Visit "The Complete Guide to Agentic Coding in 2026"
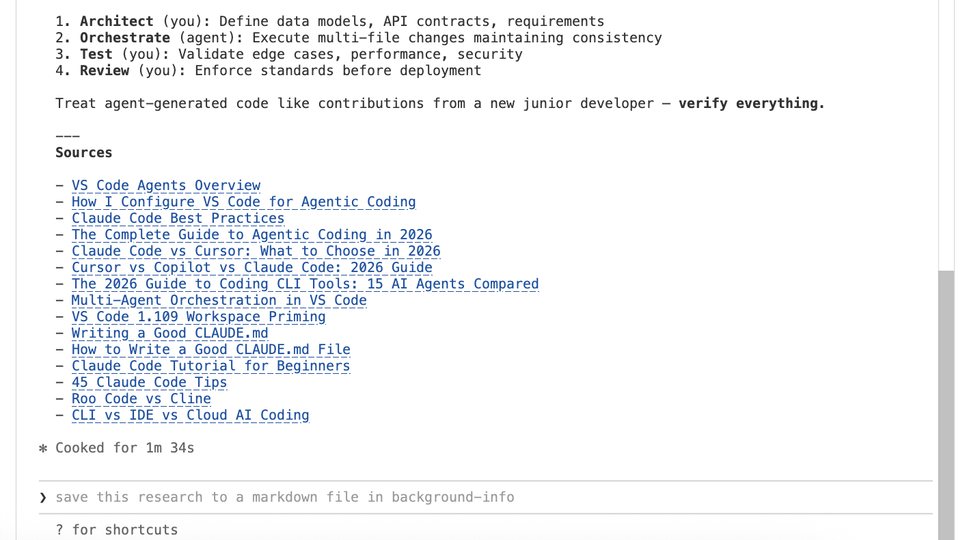This screenshot has width=980, height=540. tap(251, 234)
